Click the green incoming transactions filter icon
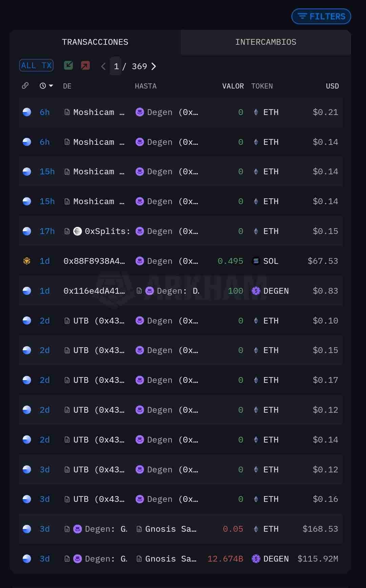The height and width of the screenshot is (588, 366). 68,65
